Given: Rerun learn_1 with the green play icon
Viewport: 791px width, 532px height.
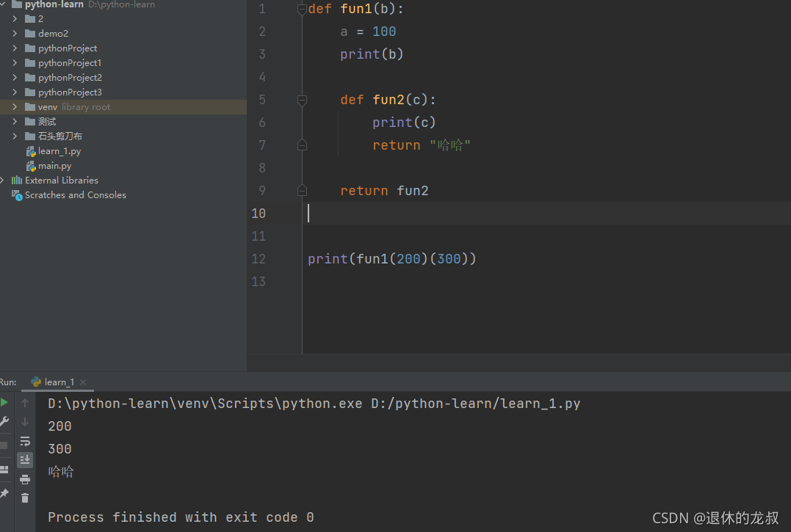Looking at the screenshot, I should coord(4,402).
